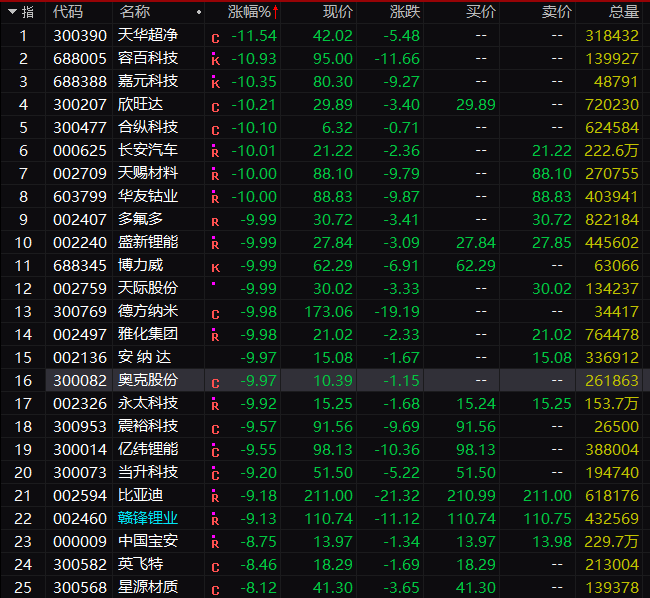Viewport: 650px width, 598px height.
Task: Select stock name 嘉元科技
Action: tap(148, 81)
